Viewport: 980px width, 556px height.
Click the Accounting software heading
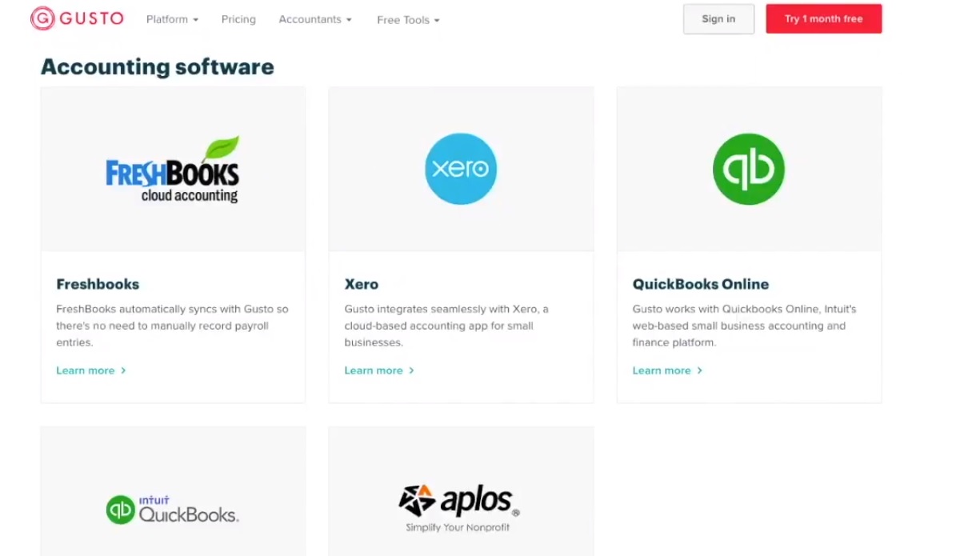pos(158,67)
